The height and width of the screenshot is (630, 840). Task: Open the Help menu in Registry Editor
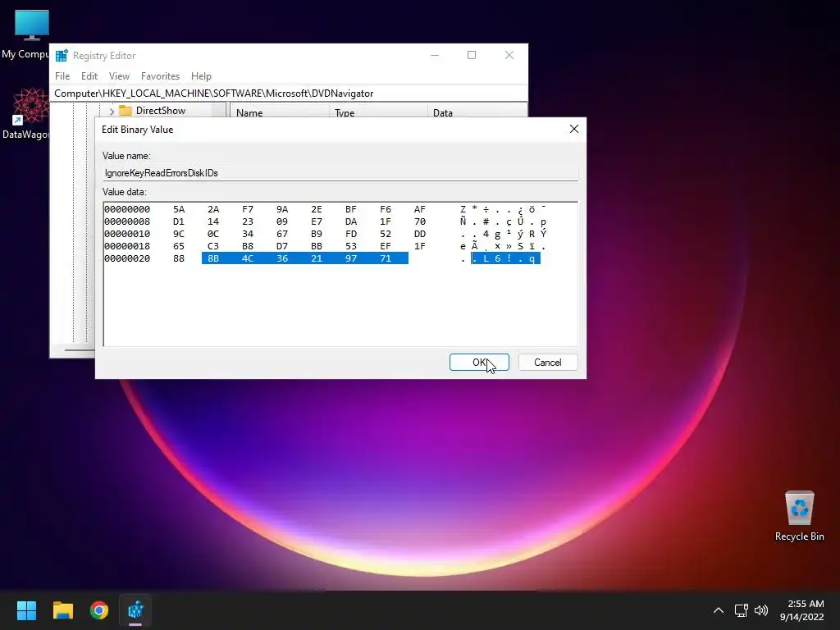pyautogui.click(x=201, y=76)
